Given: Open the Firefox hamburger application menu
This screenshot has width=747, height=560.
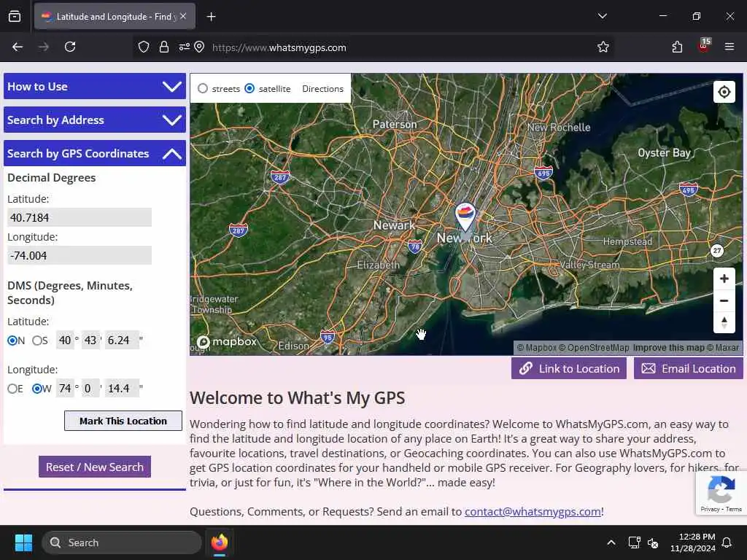Looking at the screenshot, I should pos(729,47).
